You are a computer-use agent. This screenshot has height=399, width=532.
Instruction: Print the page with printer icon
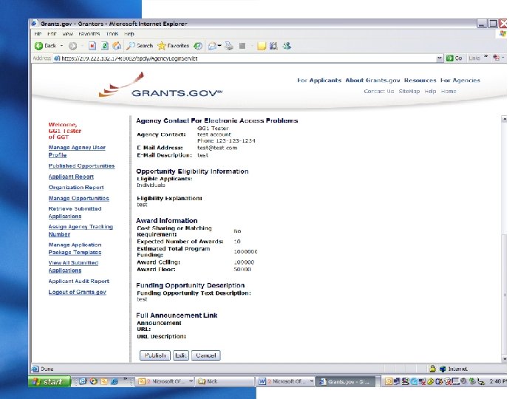(x=229, y=46)
